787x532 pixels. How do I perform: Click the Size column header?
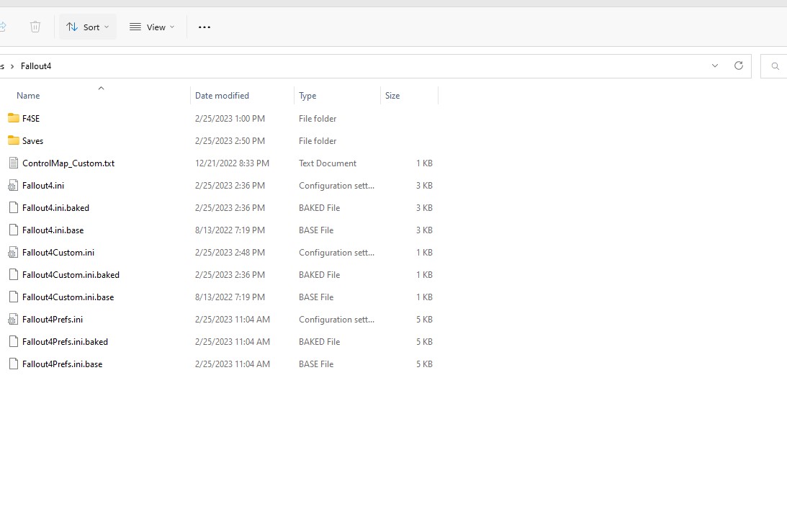pyautogui.click(x=392, y=96)
